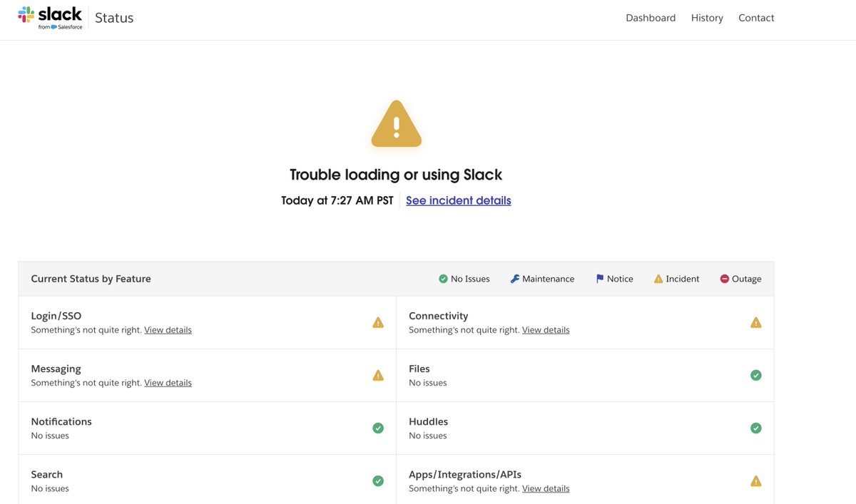Click the warning triangle beside Connectivity
Viewport: 856px width, 504px height.
[x=756, y=322]
